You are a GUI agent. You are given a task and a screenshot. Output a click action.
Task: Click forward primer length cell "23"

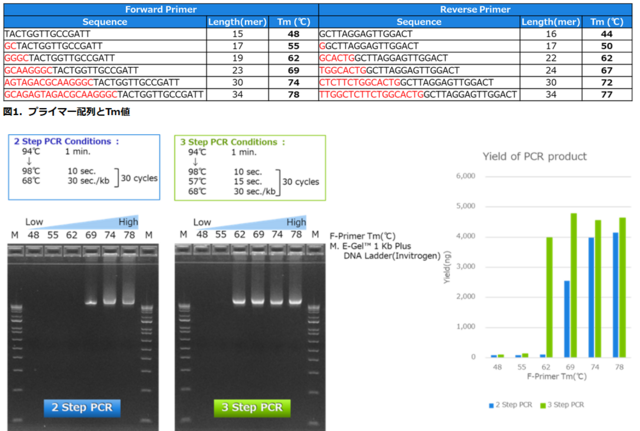coord(238,70)
